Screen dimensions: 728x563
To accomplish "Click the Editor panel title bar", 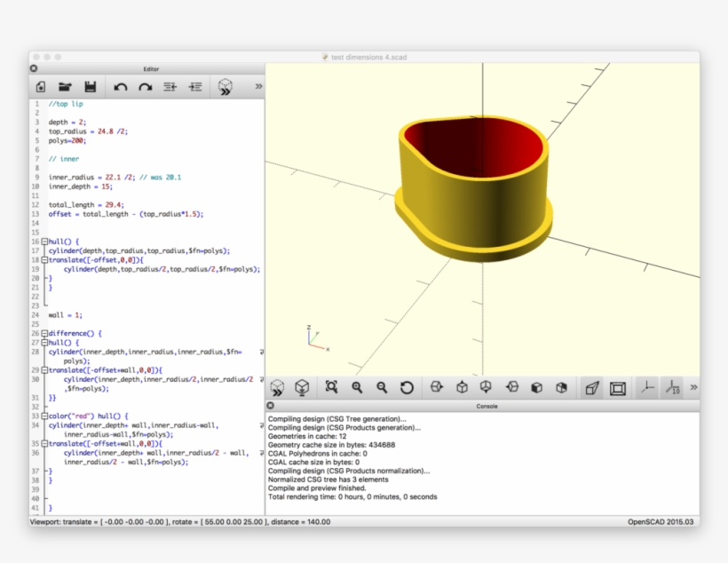I will [x=151, y=68].
